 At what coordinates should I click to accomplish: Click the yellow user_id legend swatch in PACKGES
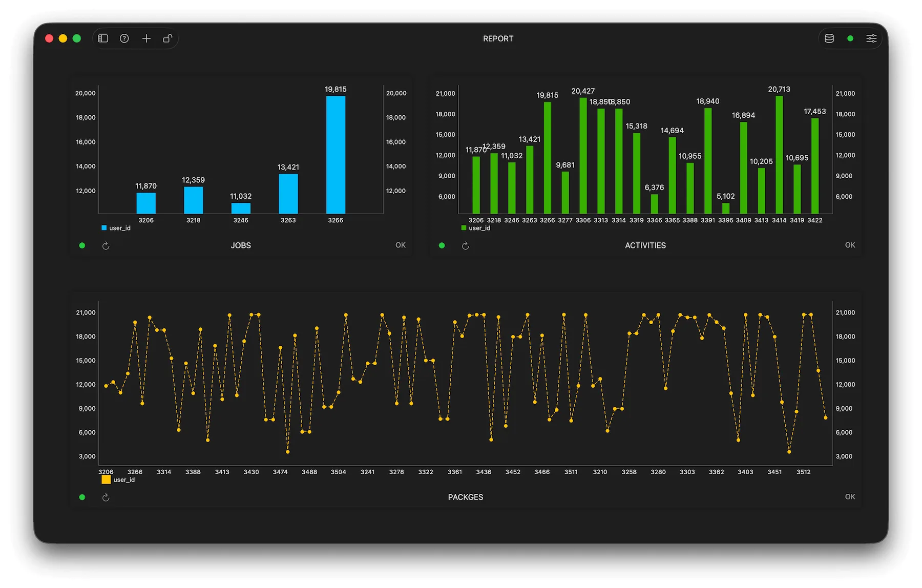pos(106,479)
